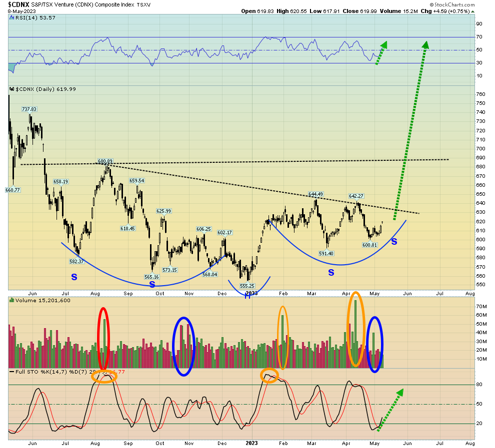Screen dimensions: 495x448
Task: Click the 660.77 low price label
Action: (13, 190)
